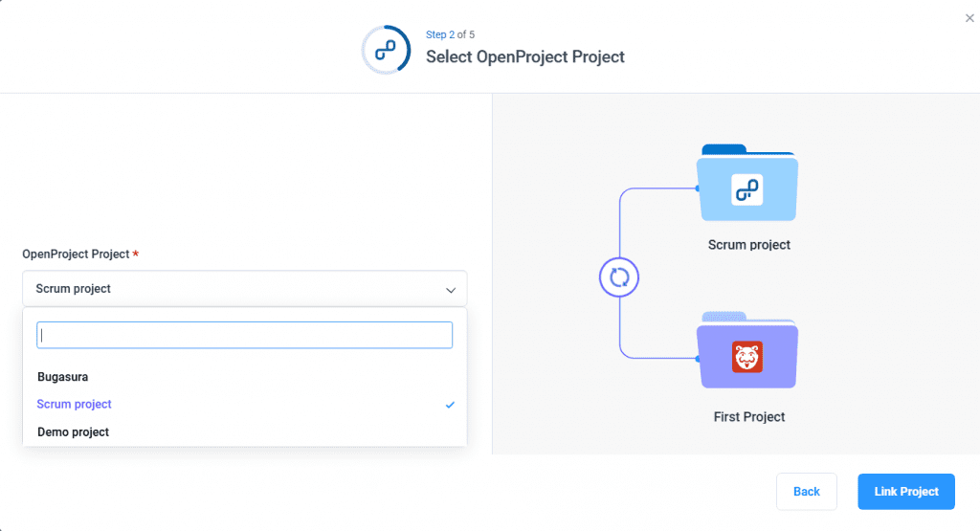This screenshot has height=531, width=980.
Task: Click the OpenProject link logo inside blue folder
Action: tap(747, 189)
